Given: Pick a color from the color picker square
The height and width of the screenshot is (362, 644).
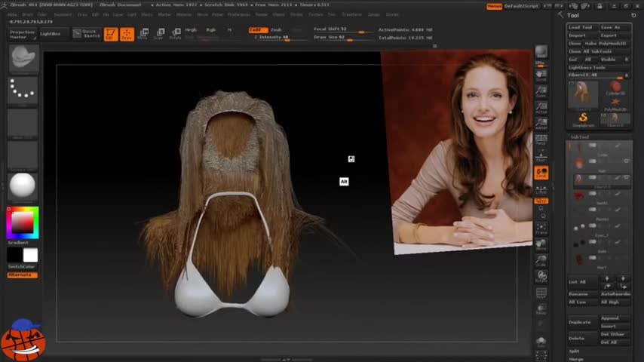Looking at the screenshot, I should coord(22,222).
